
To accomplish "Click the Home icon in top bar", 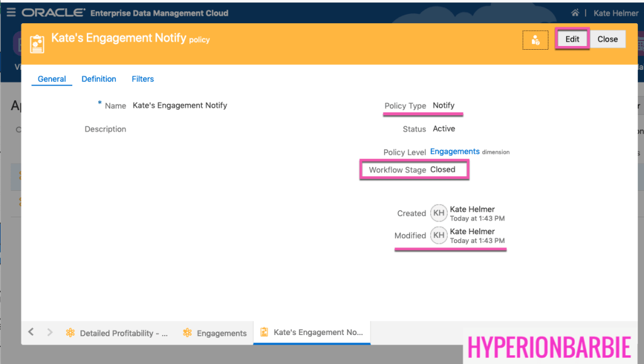I will pos(575,13).
